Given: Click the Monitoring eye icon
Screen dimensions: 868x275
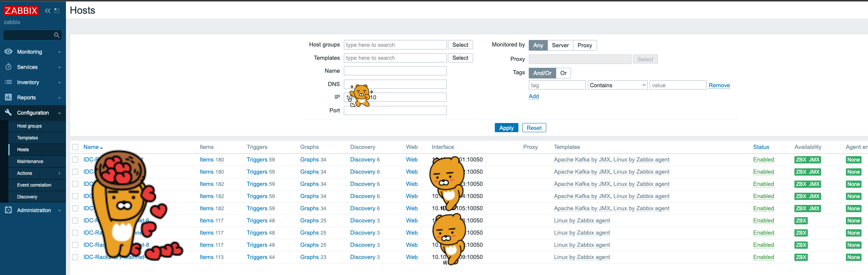Looking at the screenshot, I should (8, 51).
